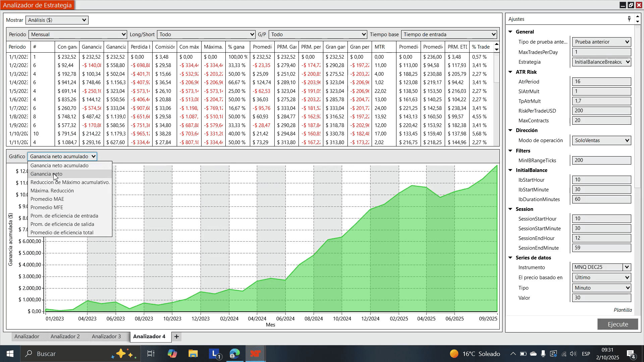Open Windows Start menu

coord(10,354)
